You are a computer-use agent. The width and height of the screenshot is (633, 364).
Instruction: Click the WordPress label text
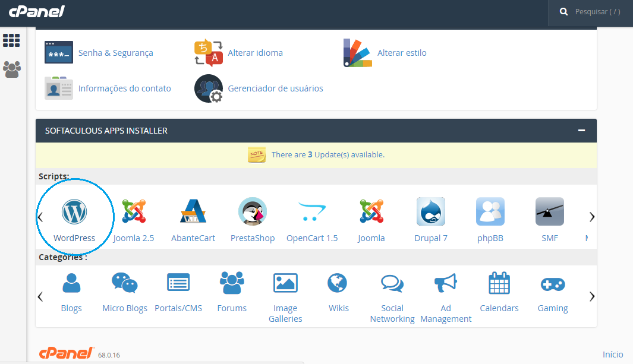74,238
